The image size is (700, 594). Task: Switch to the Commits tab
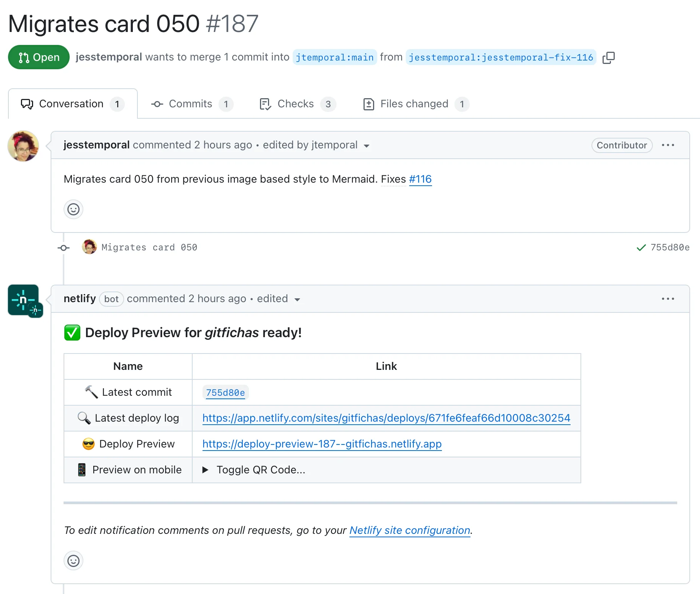point(190,104)
